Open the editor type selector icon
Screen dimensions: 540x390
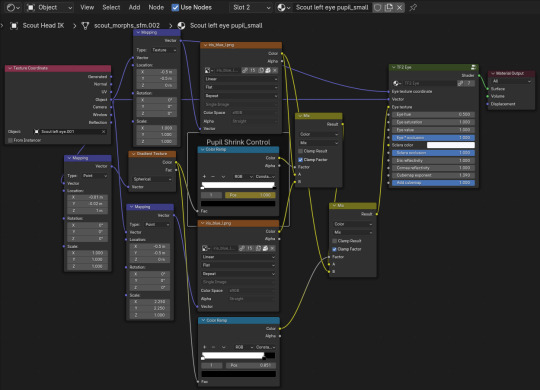13,7
